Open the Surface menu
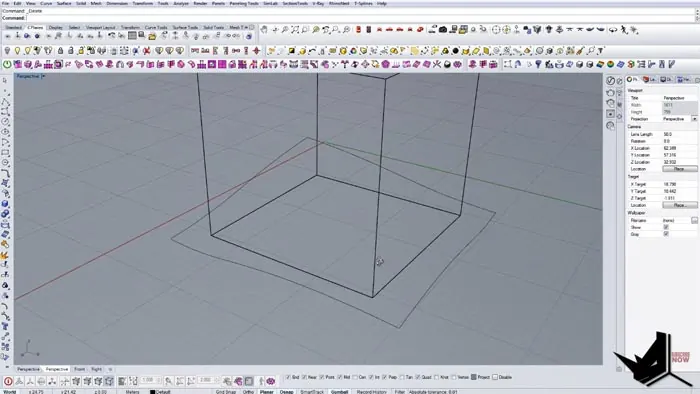The height and width of the screenshot is (394, 700). click(x=64, y=3)
